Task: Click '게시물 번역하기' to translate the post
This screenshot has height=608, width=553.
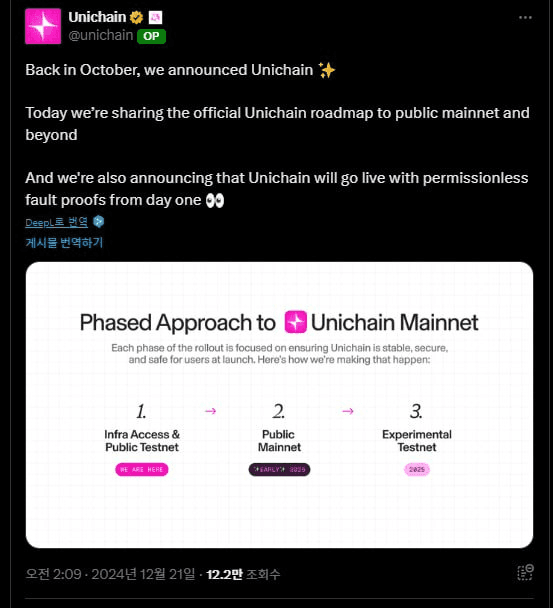Action: pyautogui.click(x=64, y=242)
